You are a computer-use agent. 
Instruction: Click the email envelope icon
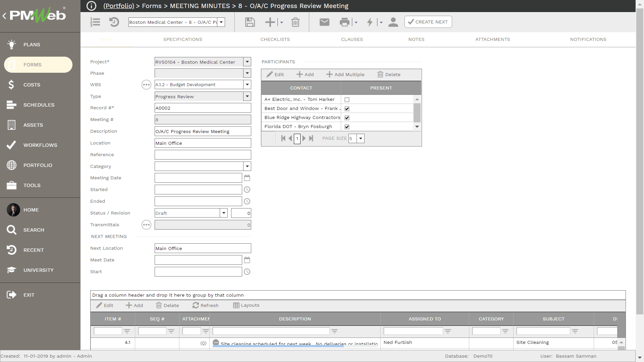click(324, 22)
